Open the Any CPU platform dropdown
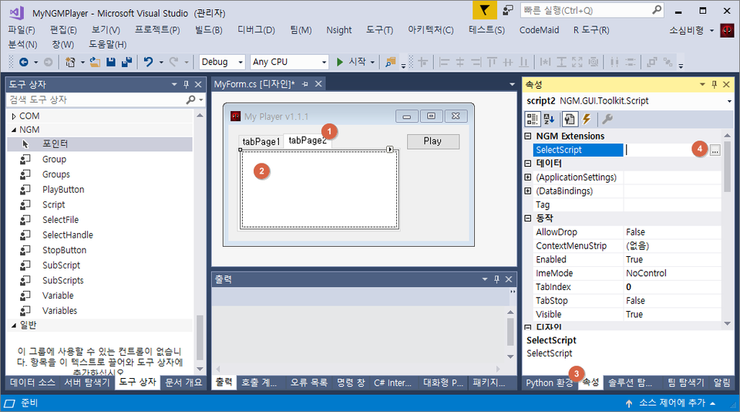This screenshot has width=740, height=412. click(x=324, y=62)
